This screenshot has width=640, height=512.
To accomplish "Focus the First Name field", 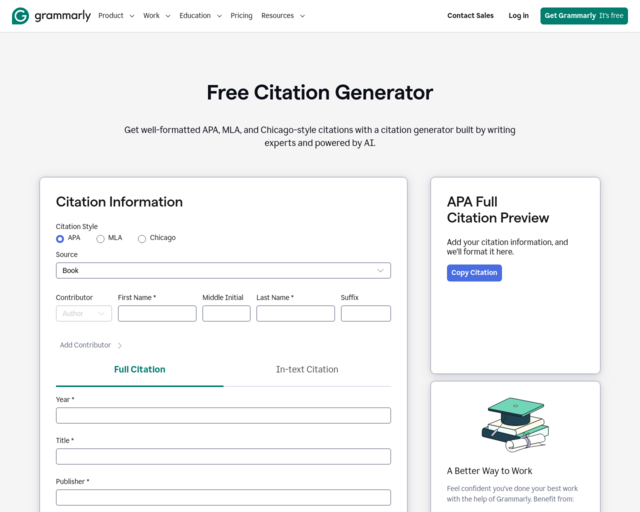I will [157, 314].
